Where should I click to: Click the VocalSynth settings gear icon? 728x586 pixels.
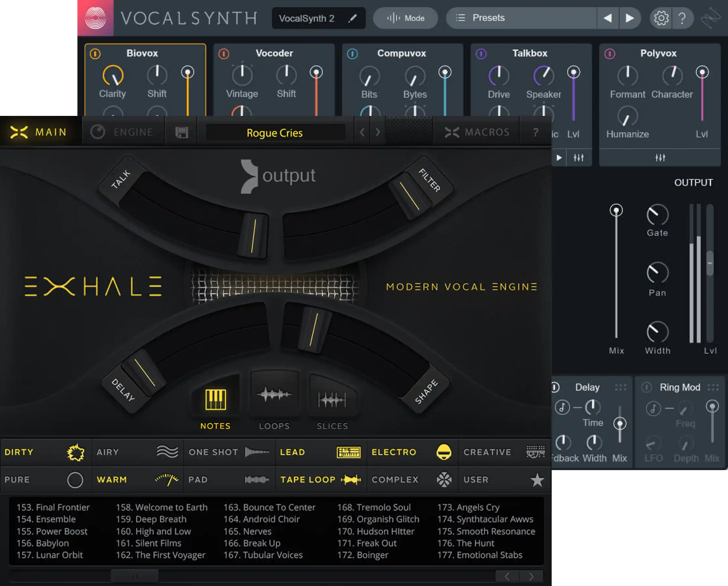[x=661, y=18]
